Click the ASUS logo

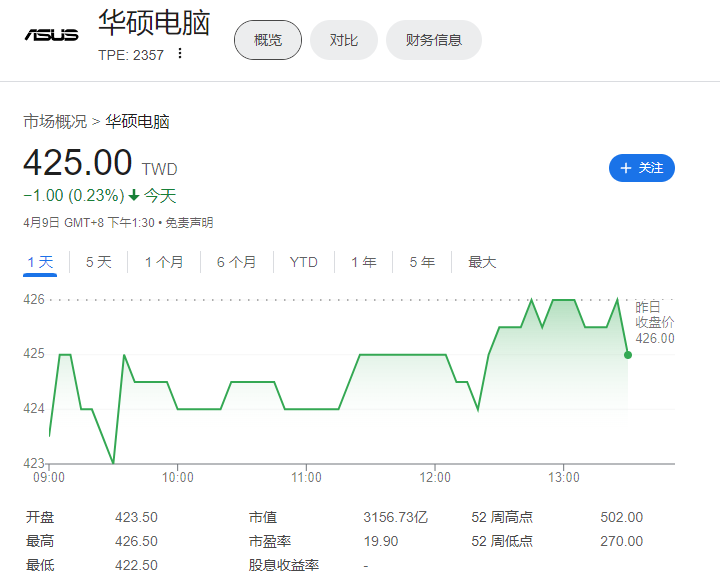51,35
